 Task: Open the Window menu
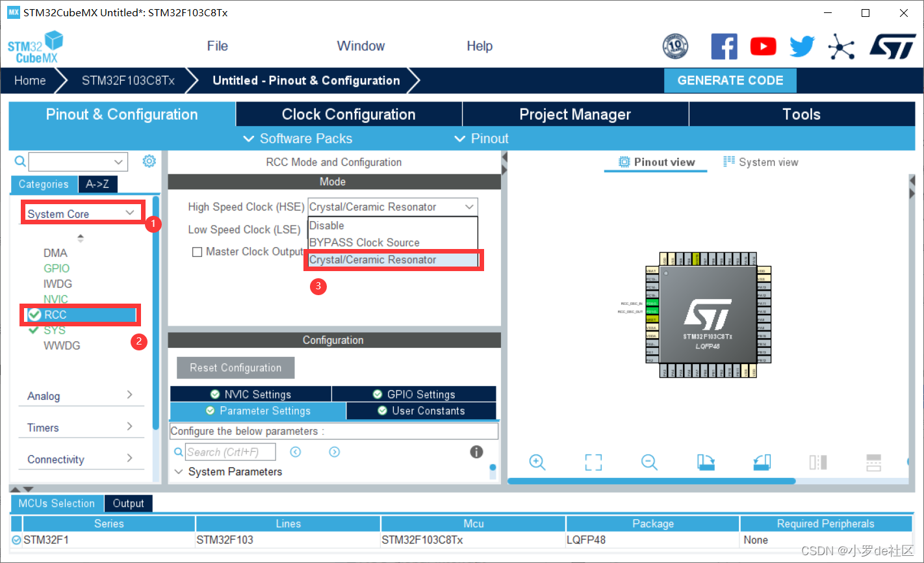(361, 46)
